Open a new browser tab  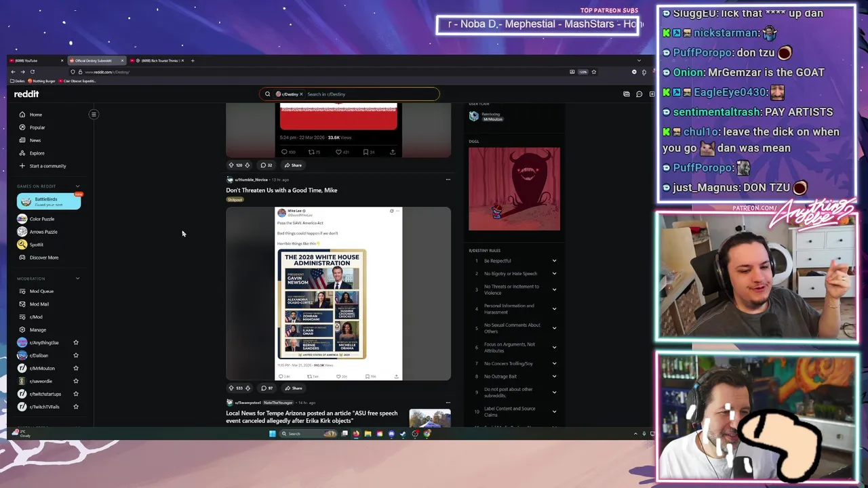(x=193, y=61)
